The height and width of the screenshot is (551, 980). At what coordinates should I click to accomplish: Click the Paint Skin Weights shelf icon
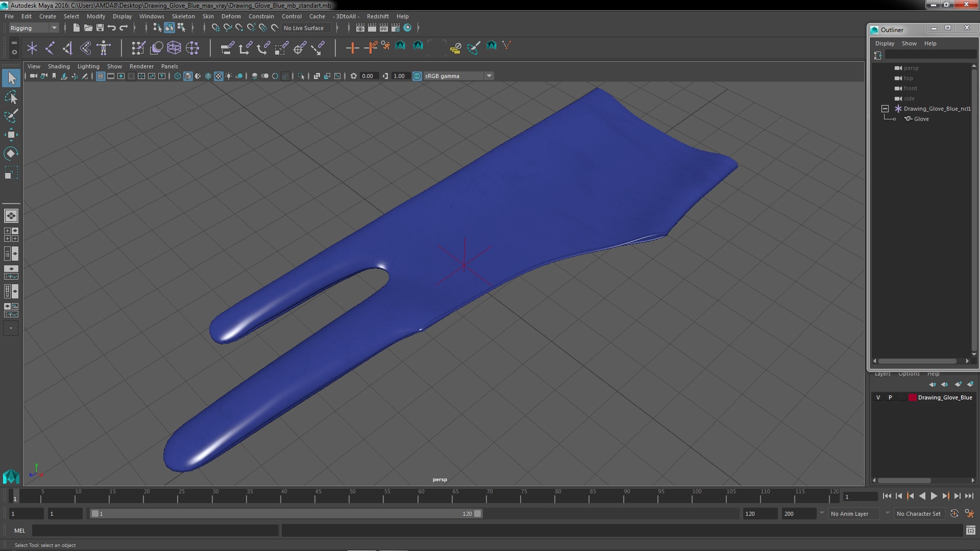point(138,48)
